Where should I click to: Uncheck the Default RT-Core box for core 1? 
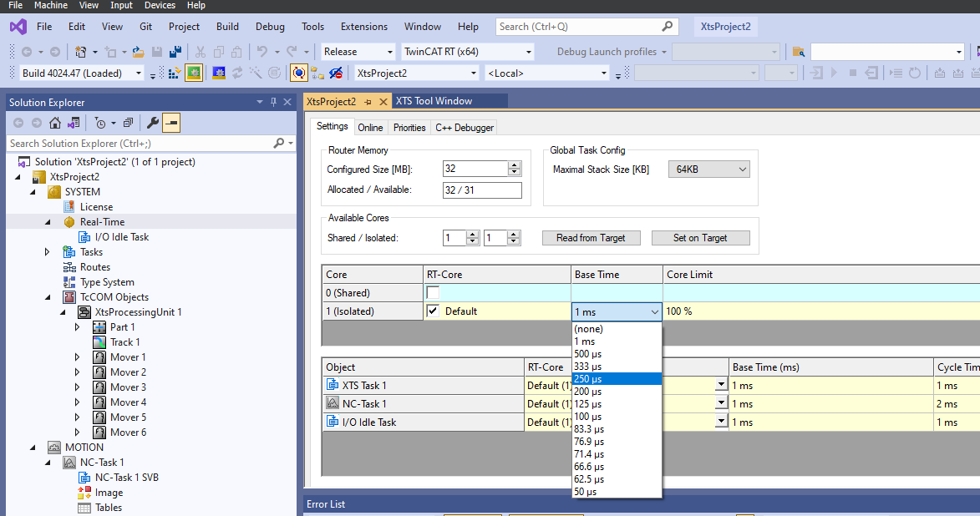[433, 311]
